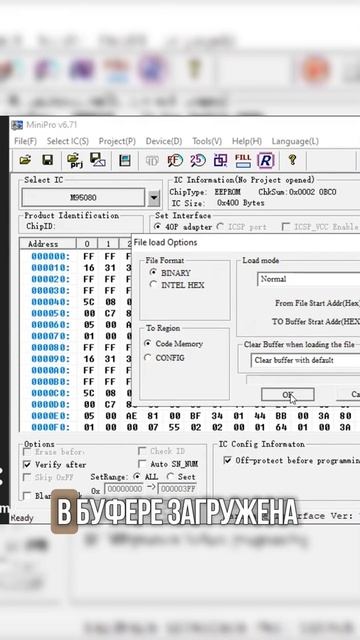Toggle the Erase before checkbox
The width and height of the screenshot is (360, 640).
click(x=27, y=452)
